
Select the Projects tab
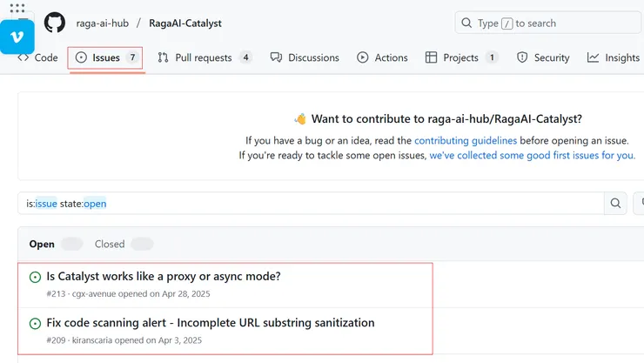(461, 57)
